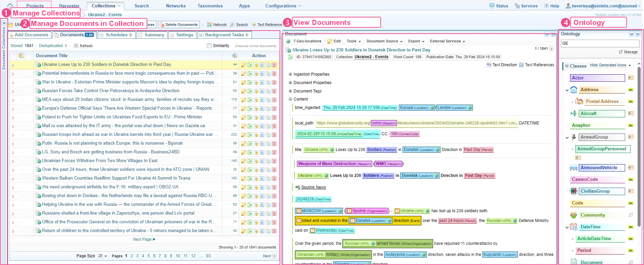Click the edit pencil icon for the Potential interventionists row

pyautogui.click(x=244, y=74)
